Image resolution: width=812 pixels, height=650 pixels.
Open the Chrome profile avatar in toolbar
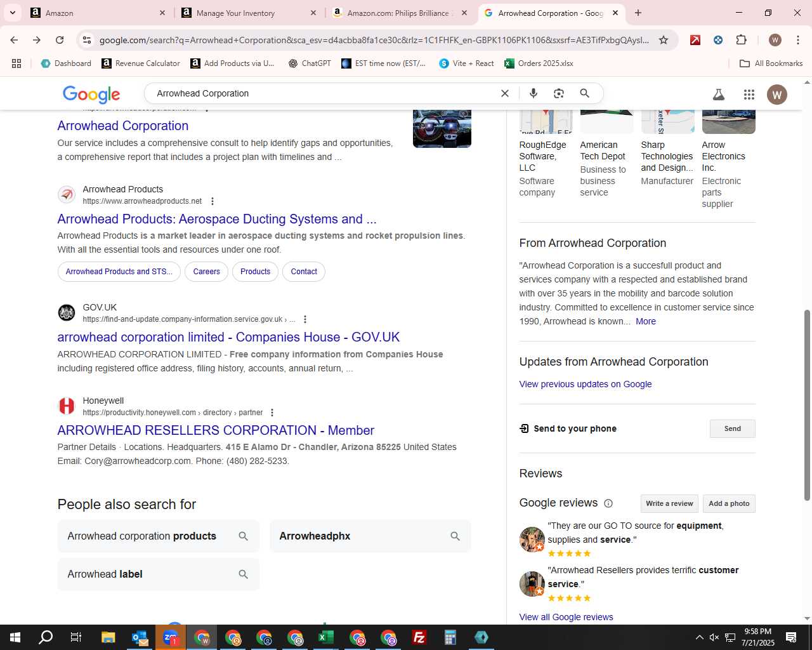click(775, 40)
